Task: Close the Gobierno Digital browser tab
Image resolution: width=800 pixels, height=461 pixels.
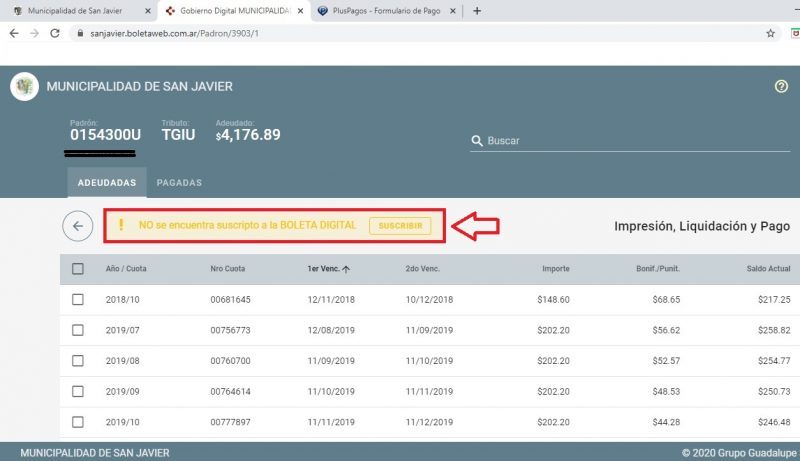Action: click(x=300, y=11)
